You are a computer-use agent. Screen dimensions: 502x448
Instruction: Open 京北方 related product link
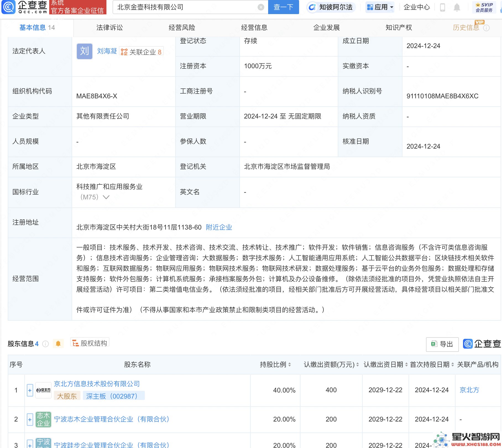point(469,390)
